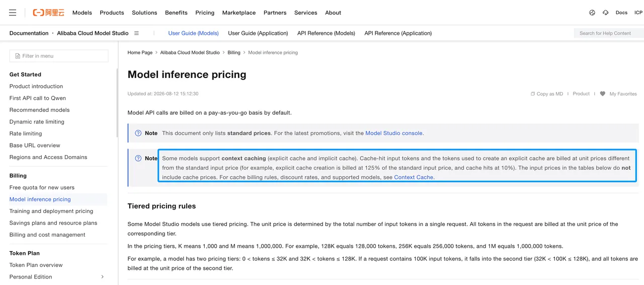The image size is (644, 285).
Task: Click the Tiered pricing rules heading
Action: coord(162,206)
